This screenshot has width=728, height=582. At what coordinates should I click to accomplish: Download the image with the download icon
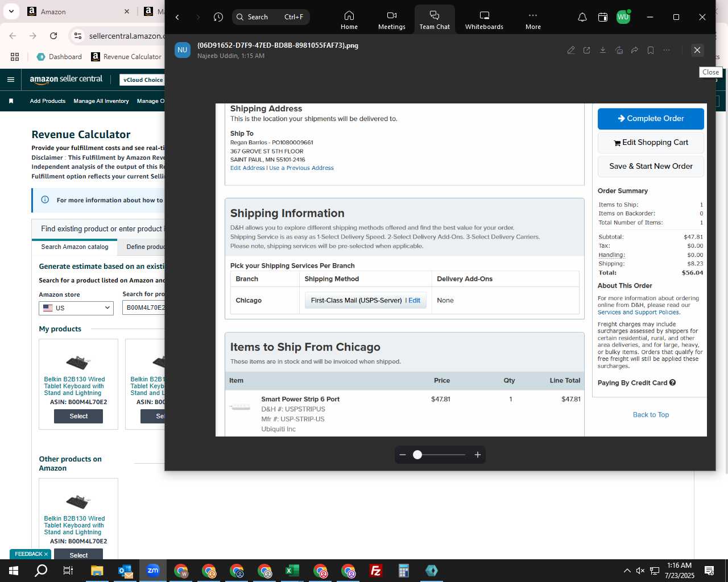click(x=603, y=50)
